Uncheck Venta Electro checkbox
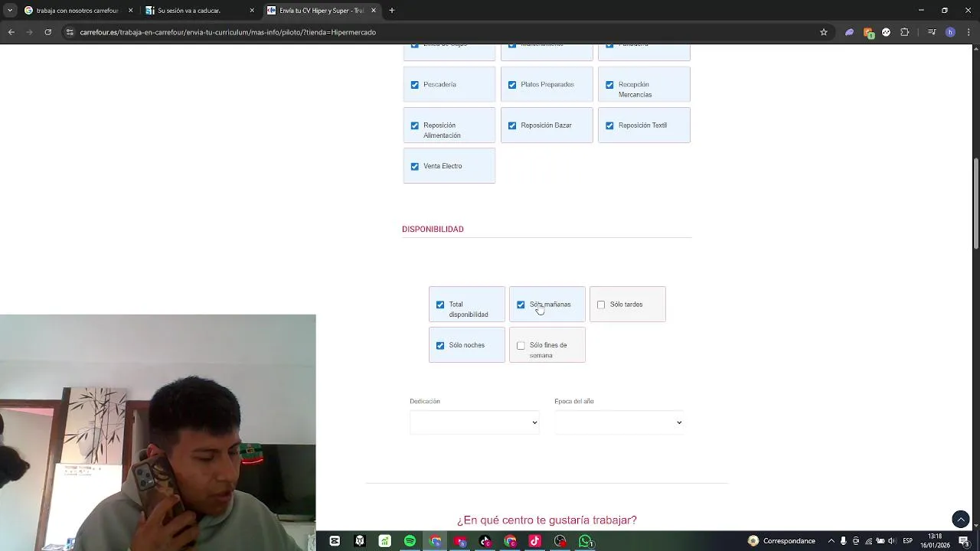The height and width of the screenshot is (551, 980). point(415,166)
